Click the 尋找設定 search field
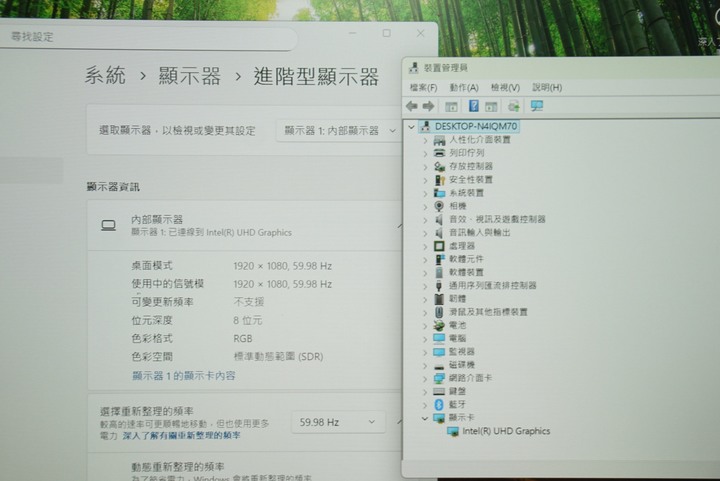The height and width of the screenshot is (481, 720). [x=148, y=37]
